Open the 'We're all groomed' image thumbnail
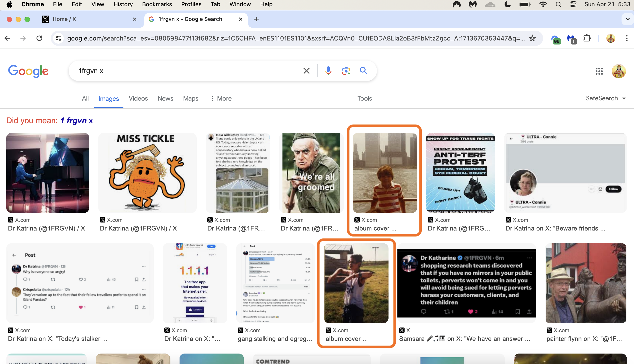634x364 pixels. click(311, 173)
